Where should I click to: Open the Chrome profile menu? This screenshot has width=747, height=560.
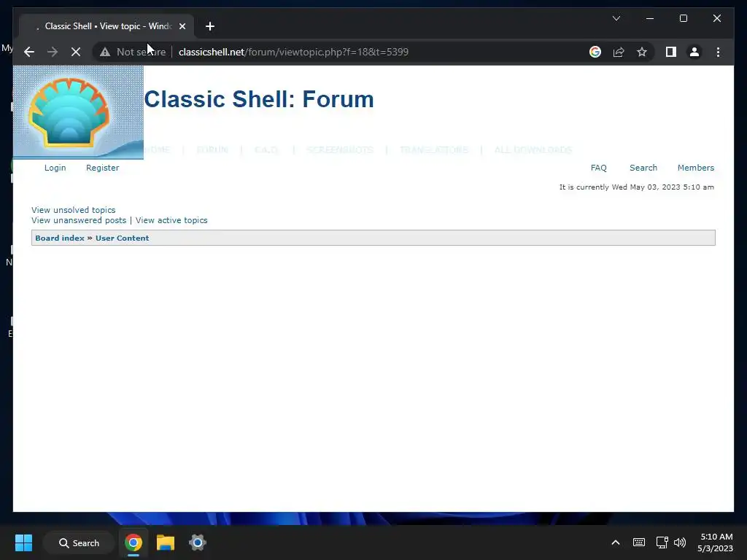694,52
